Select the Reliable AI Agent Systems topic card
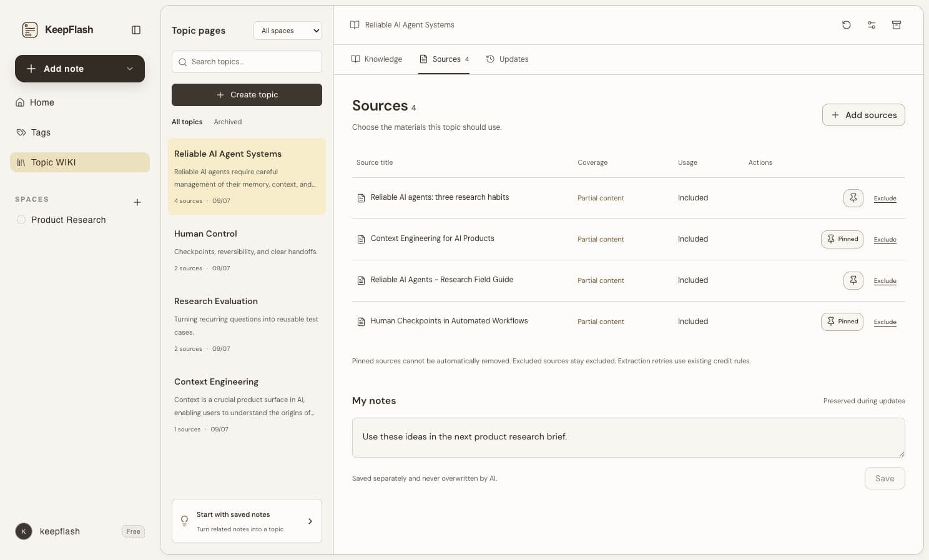This screenshot has height=560, width=929. [247, 177]
